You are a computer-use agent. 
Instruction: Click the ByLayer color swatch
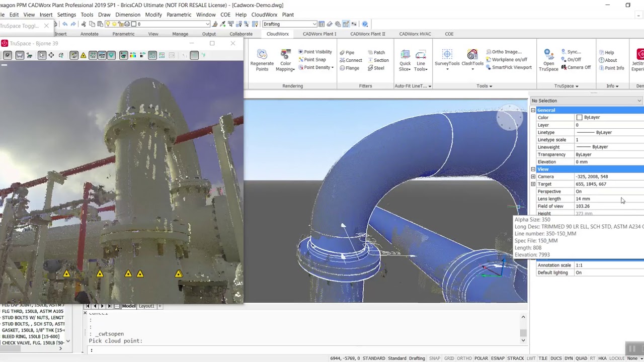point(579,118)
